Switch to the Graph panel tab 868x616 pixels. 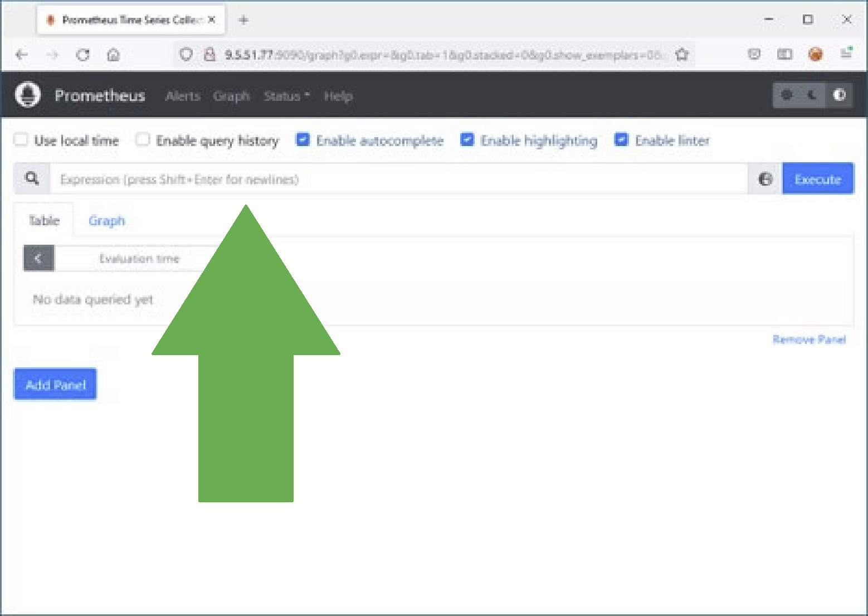pos(106,221)
